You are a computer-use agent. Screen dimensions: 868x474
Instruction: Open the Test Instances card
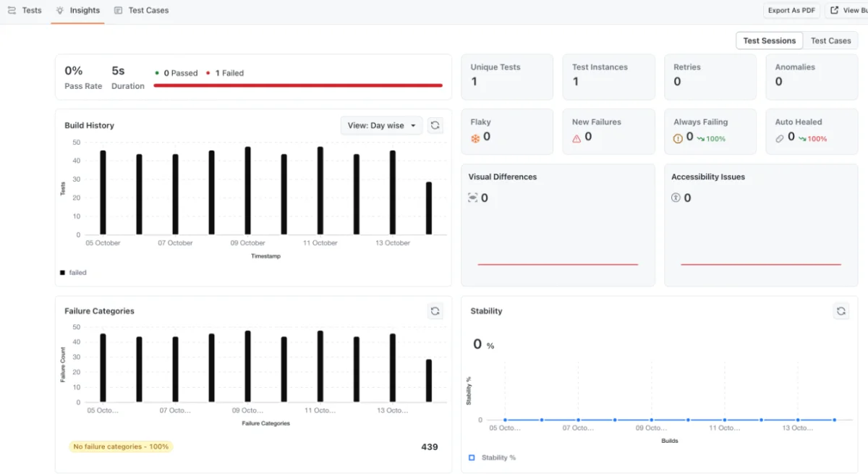coord(609,77)
